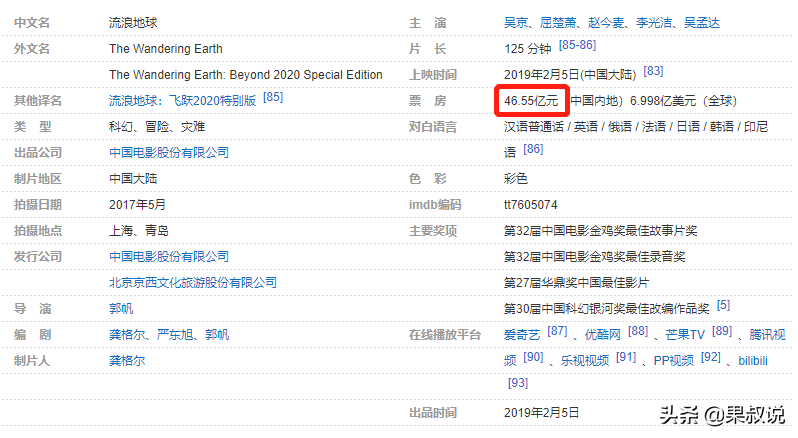Screen dimensions: 798x438
Task: Open 中国电影股份有限公司 in the 出品公司 row
Action: pyautogui.click(x=169, y=153)
